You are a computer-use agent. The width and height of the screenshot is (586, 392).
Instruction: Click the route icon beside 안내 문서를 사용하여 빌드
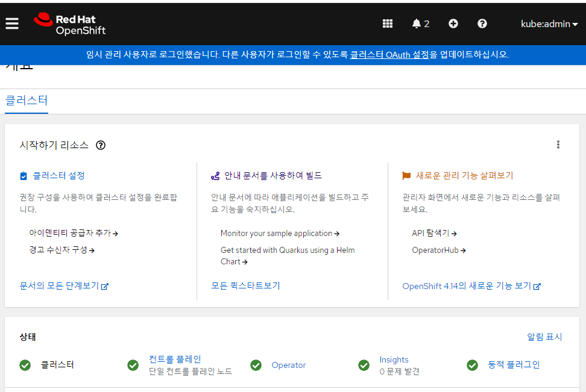point(215,176)
